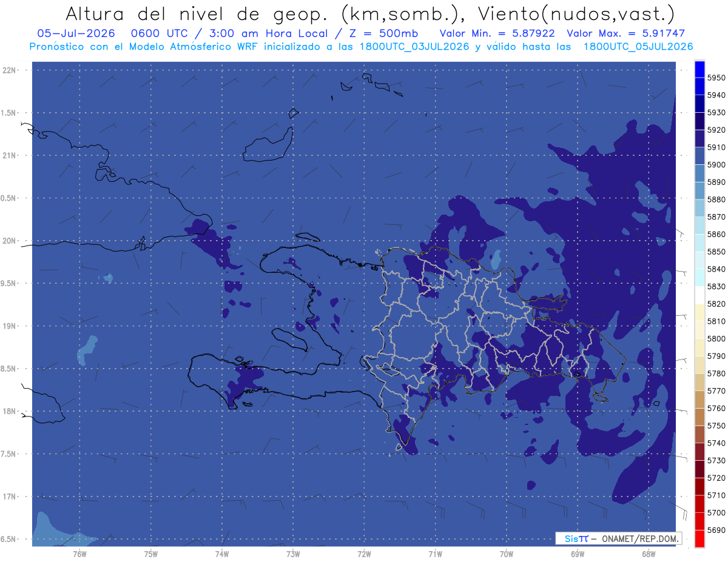Click the legend value '5760'
Image resolution: width=728 pixels, height=562 pixels.
[716, 408]
